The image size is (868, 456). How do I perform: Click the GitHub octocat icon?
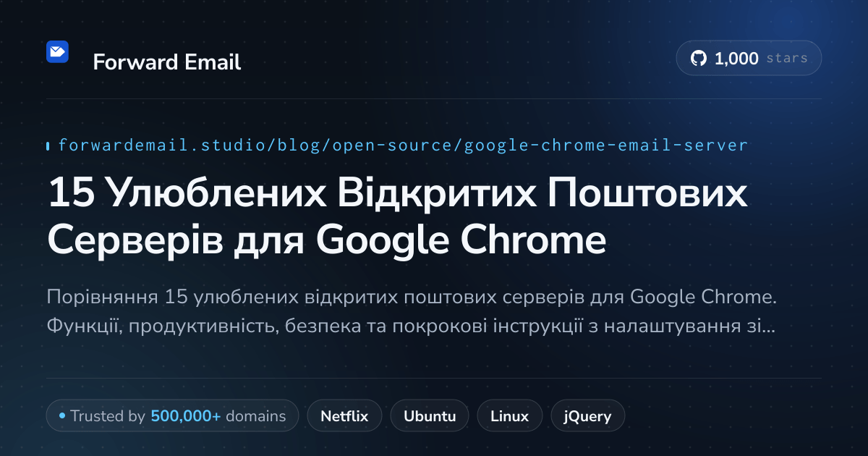(699, 59)
